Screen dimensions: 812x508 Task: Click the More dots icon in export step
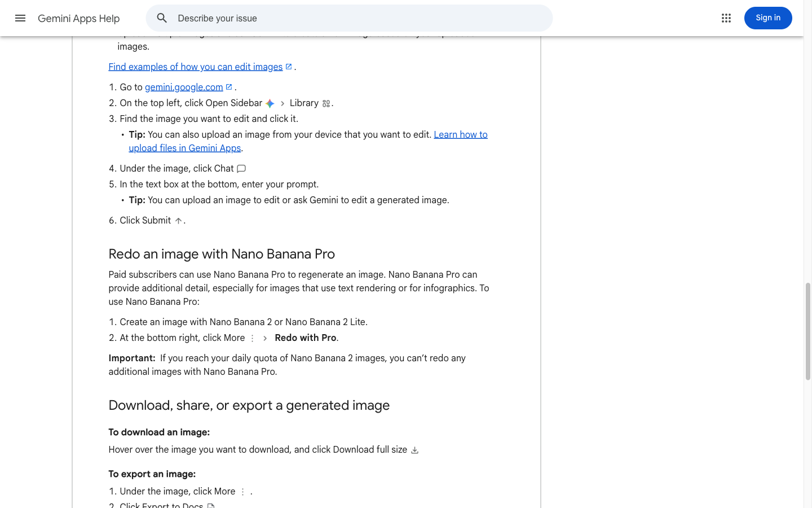(x=242, y=492)
